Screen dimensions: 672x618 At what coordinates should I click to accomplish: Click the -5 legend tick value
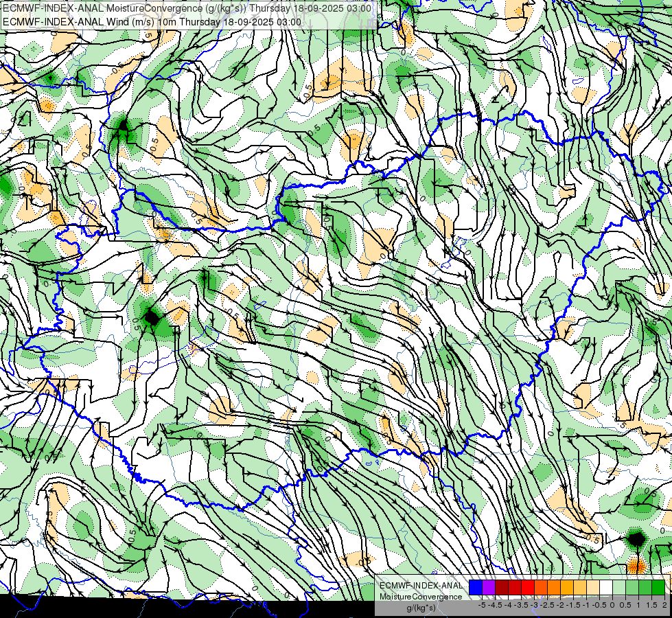(x=482, y=605)
